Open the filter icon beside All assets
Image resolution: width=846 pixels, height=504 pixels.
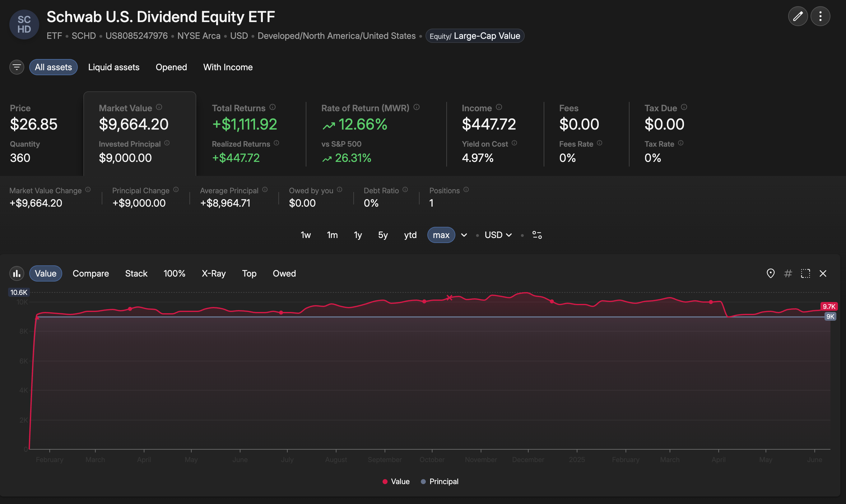click(17, 67)
